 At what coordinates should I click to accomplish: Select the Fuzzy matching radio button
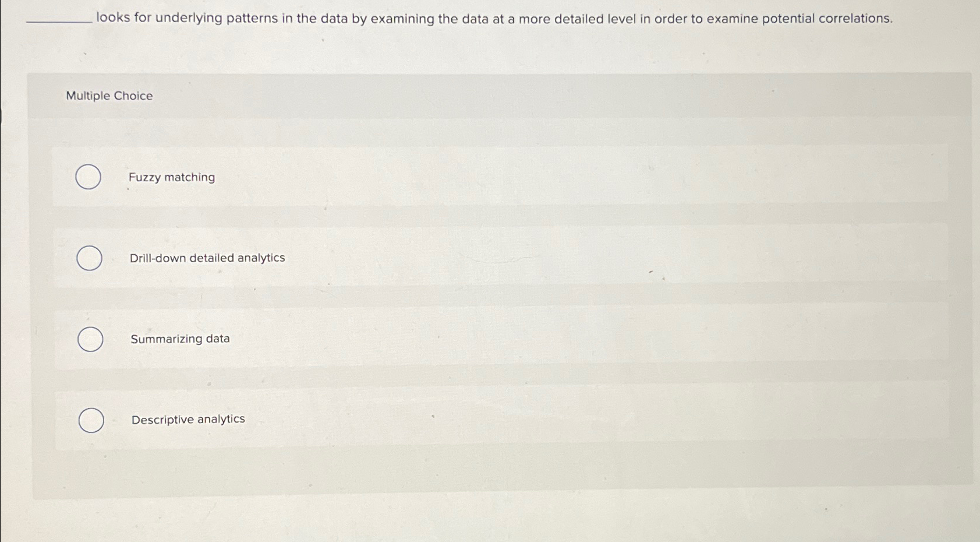tap(89, 177)
